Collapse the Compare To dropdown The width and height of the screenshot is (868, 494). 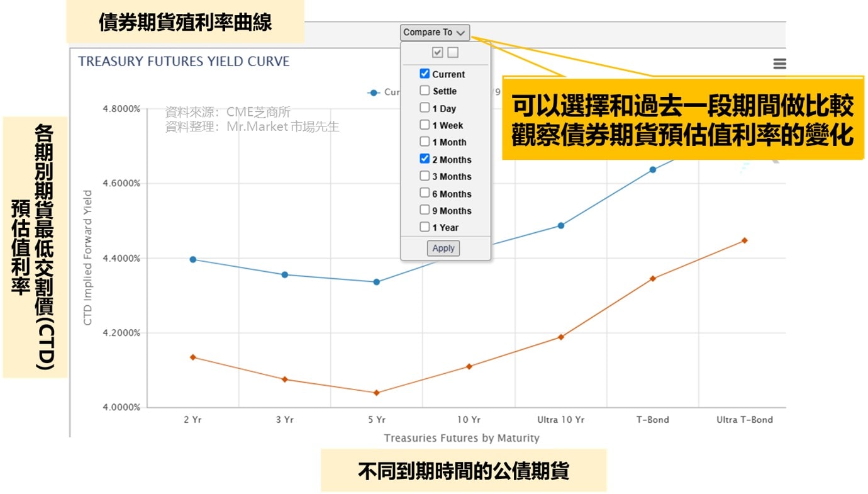(435, 32)
